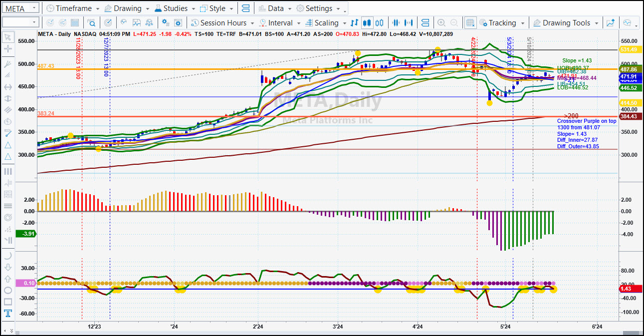Open the Interval dropdown

point(279,22)
